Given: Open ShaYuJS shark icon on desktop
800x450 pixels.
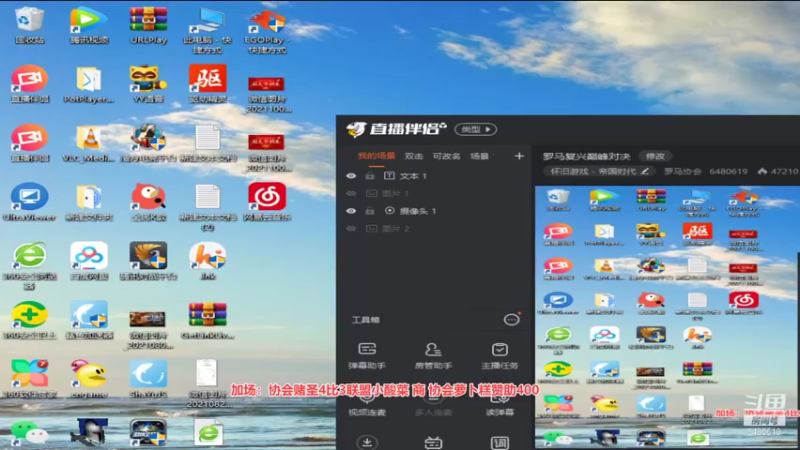Looking at the screenshot, I should (x=148, y=379).
